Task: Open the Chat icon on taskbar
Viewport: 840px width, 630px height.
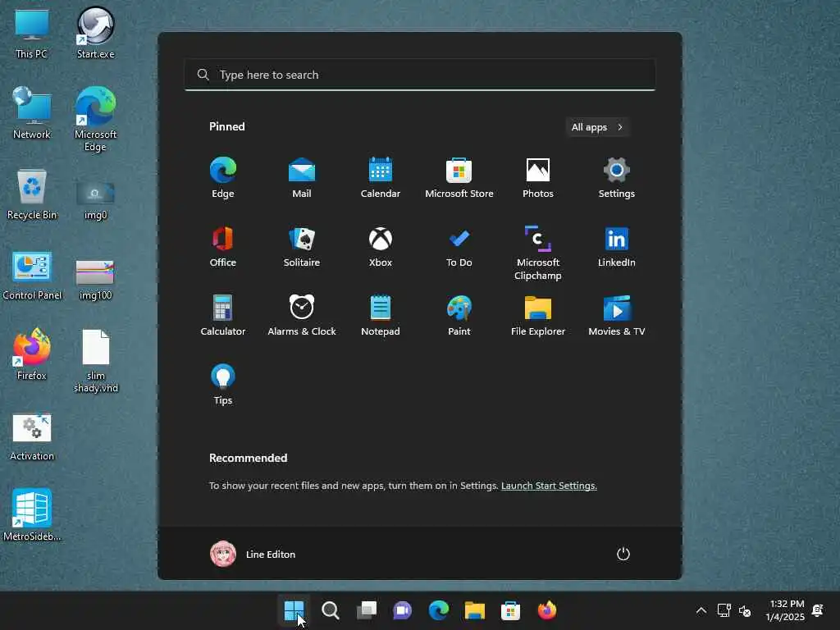Action: pos(402,610)
